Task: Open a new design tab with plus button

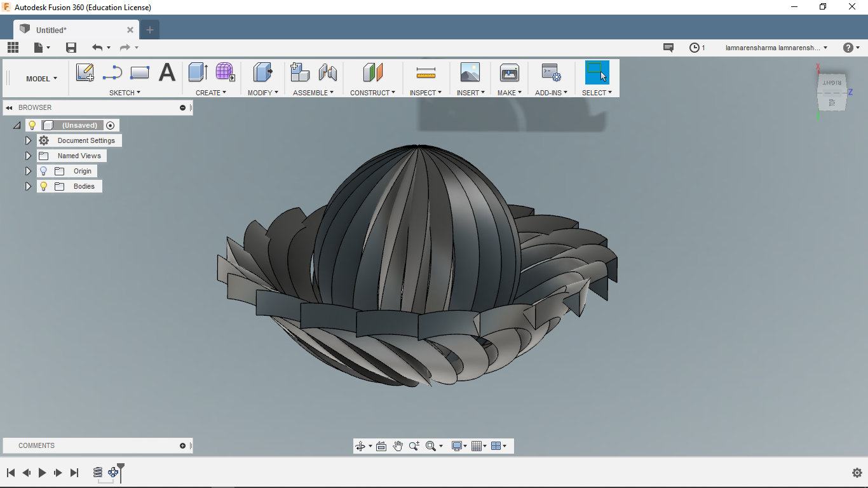Action: point(150,30)
